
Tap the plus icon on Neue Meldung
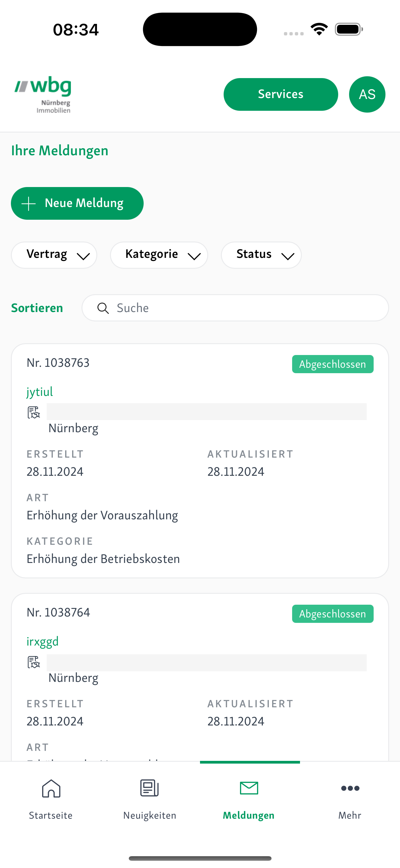(x=29, y=203)
